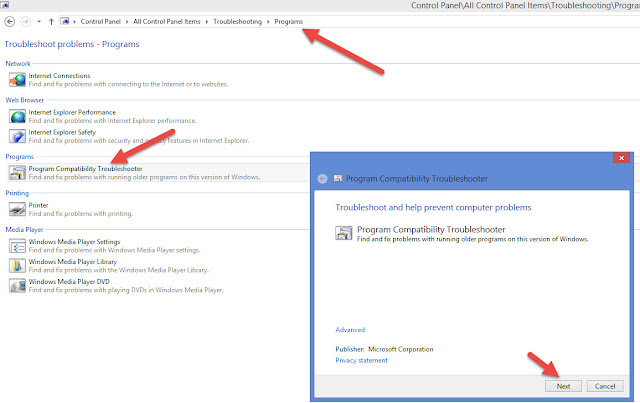Select Control Panel in the breadcrumb path

point(100,22)
